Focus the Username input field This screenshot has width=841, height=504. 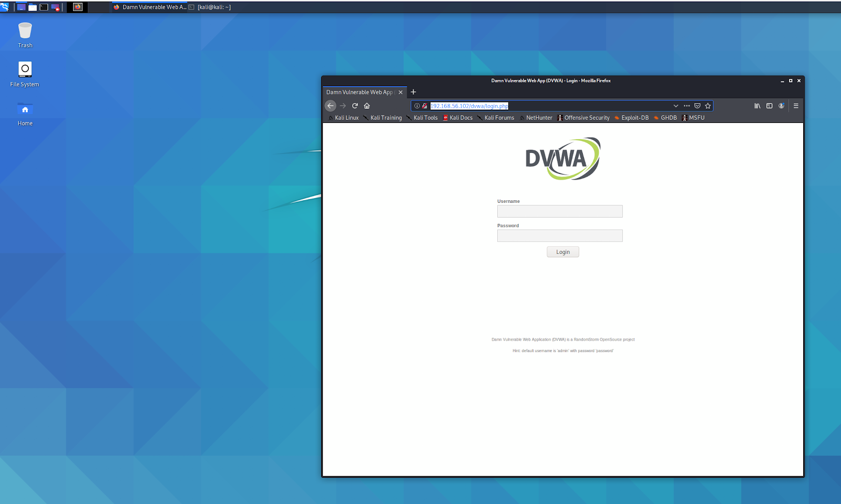tap(560, 211)
